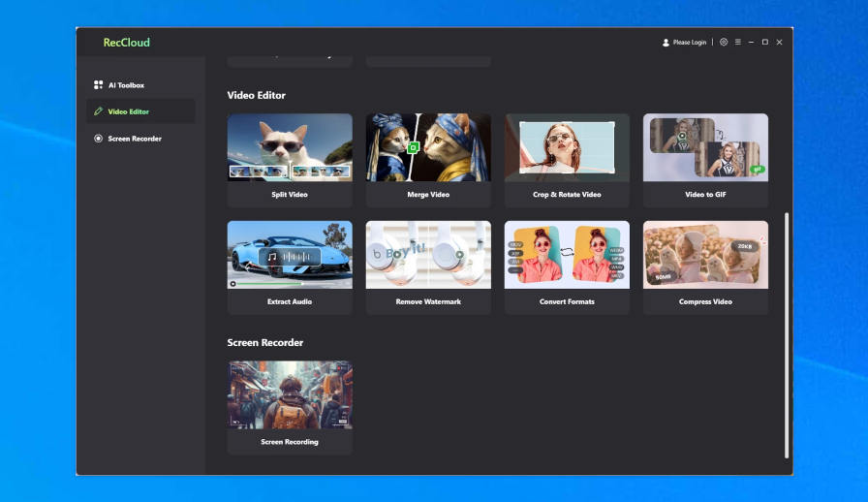Image resolution: width=868 pixels, height=502 pixels.
Task: Open the Convert Formats tool
Action: click(x=567, y=267)
